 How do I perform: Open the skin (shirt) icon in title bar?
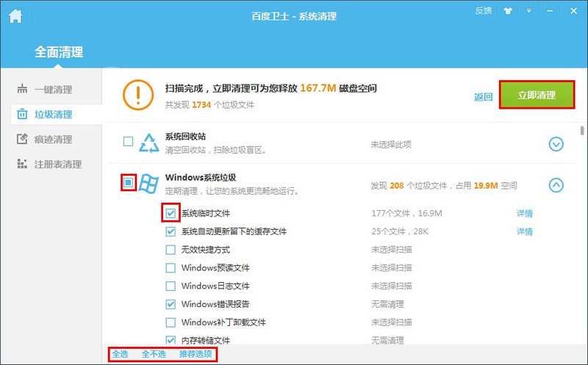(508, 11)
